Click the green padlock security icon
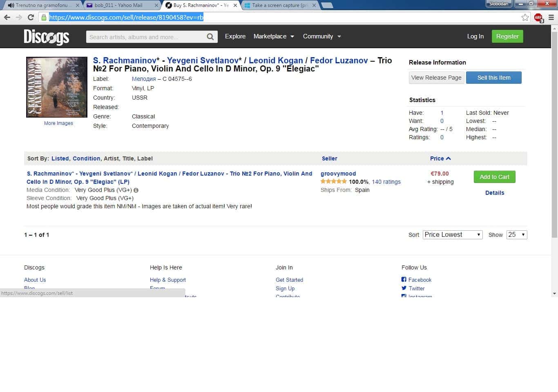Viewport: 558px width, 392px height. (44, 17)
